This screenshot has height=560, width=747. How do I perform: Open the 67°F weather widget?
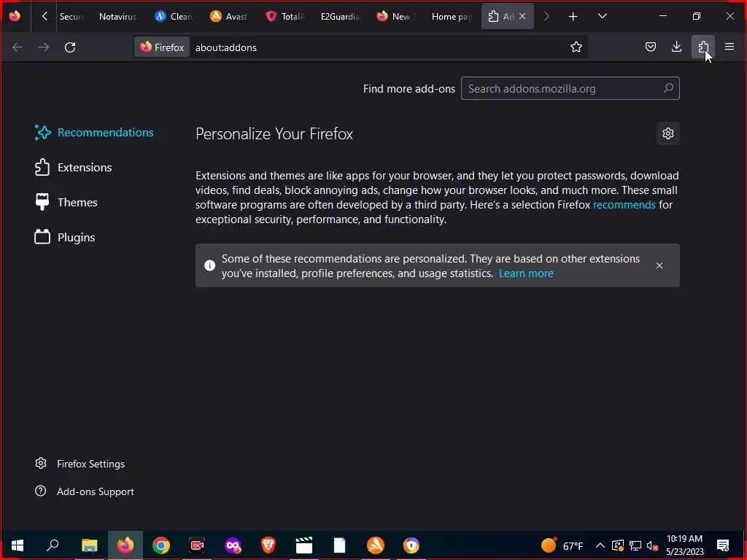pyautogui.click(x=562, y=545)
